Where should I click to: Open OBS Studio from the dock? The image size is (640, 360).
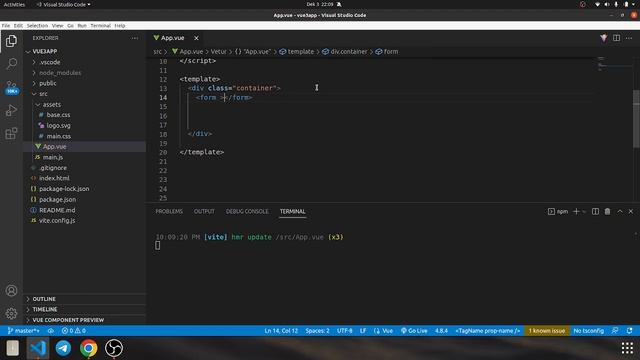point(114,348)
